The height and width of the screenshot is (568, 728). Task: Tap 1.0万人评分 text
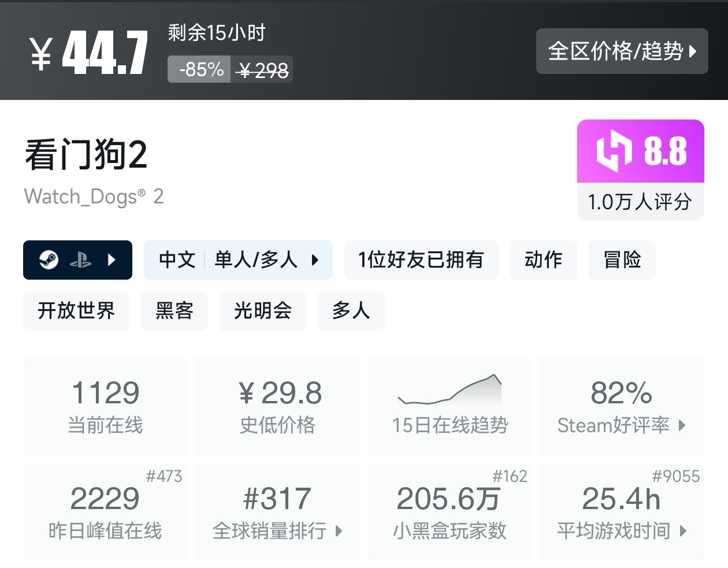pos(640,202)
